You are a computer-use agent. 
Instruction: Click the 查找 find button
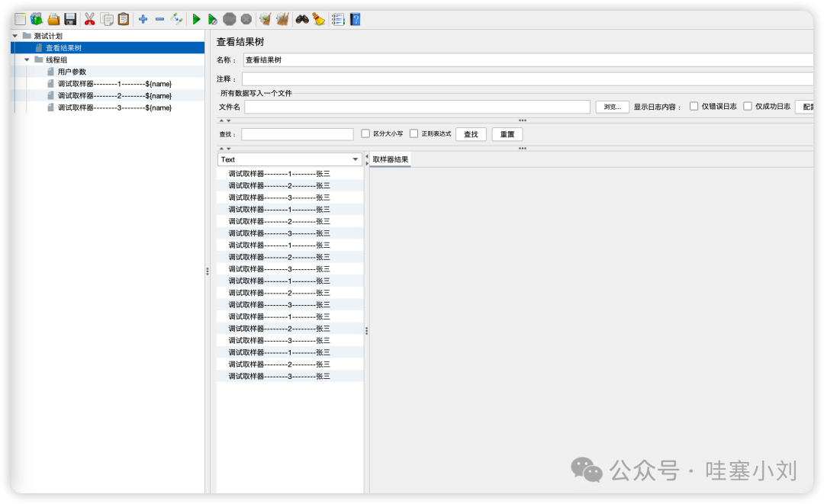pyautogui.click(x=471, y=134)
